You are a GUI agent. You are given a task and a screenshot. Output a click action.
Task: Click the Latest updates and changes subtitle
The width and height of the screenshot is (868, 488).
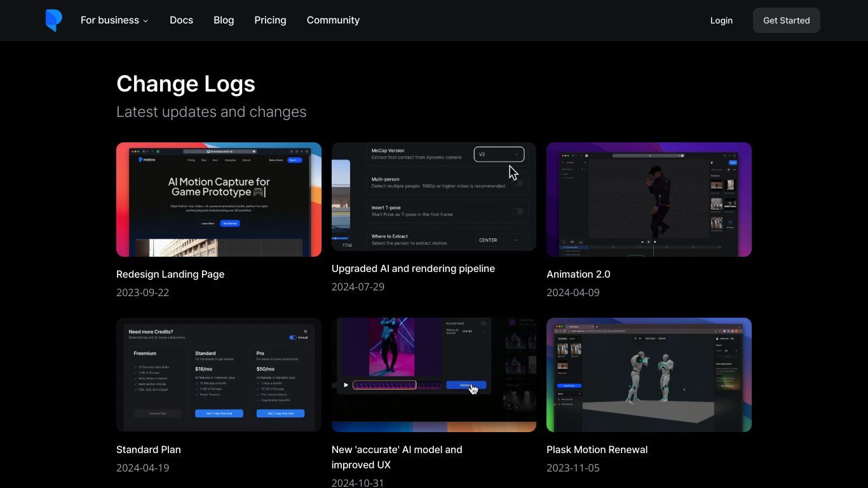[x=211, y=112]
